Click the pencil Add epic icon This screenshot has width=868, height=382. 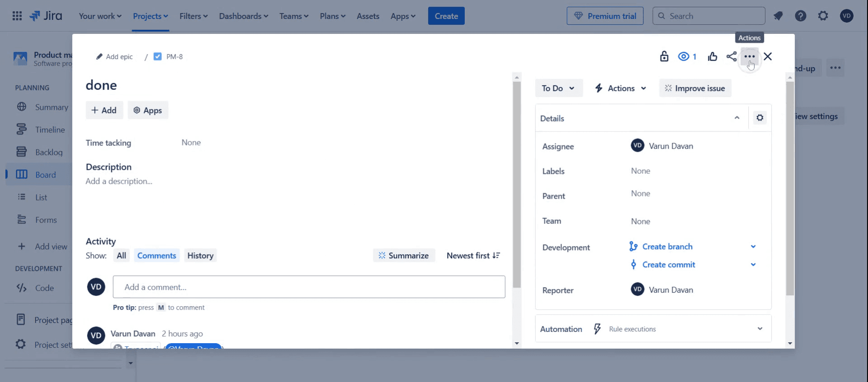(x=99, y=56)
